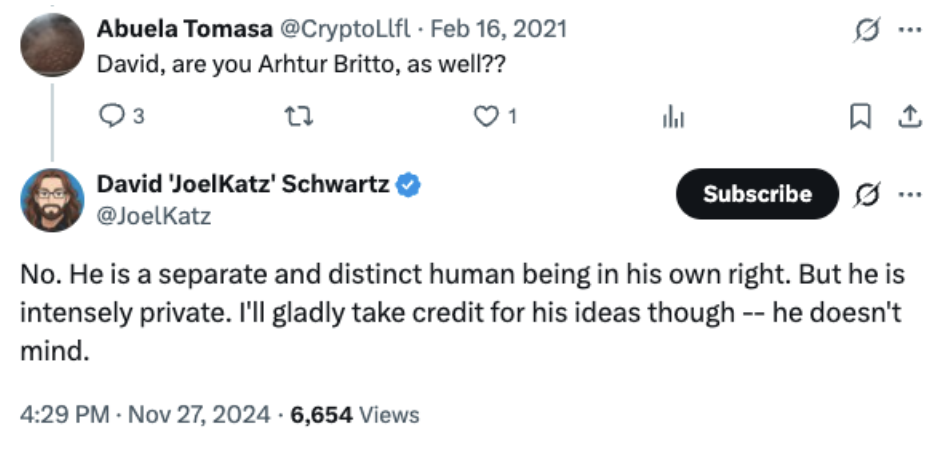Visit the @JoelKatz handle link
Screen dimensions: 942x454
point(153,215)
